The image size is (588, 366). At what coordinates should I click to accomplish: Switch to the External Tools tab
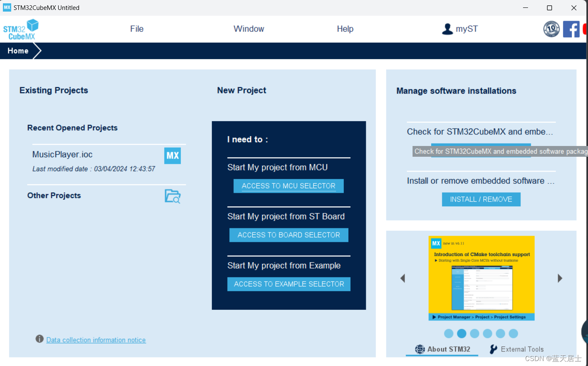(x=516, y=349)
